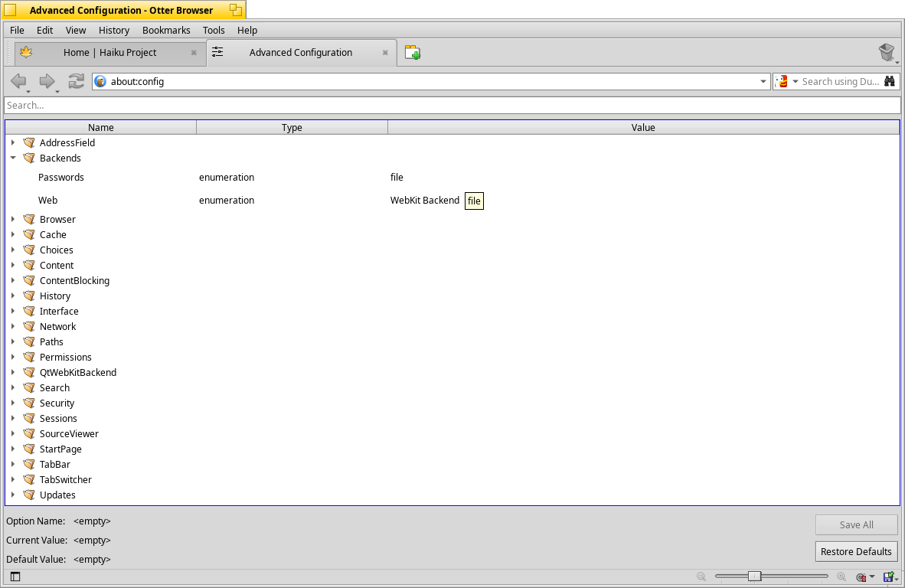905x588 pixels.
Task: Open the History menu
Action: click(114, 30)
